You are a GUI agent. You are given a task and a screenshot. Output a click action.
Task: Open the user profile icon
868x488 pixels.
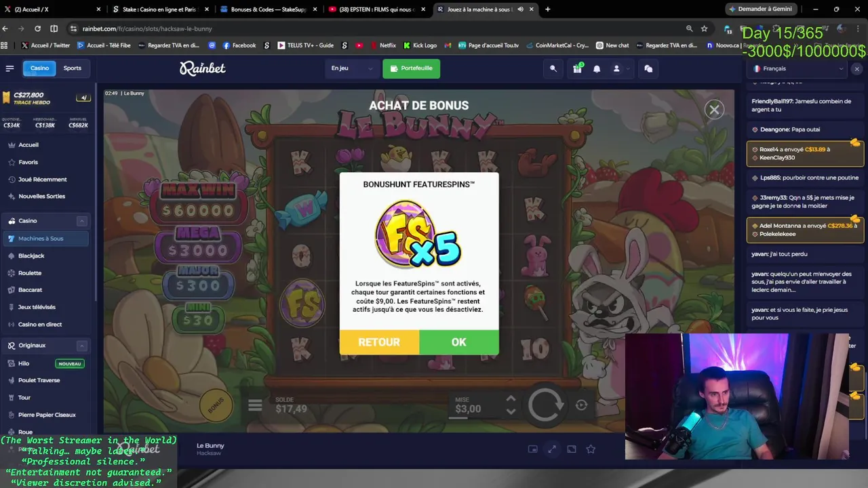(x=616, y=68)
